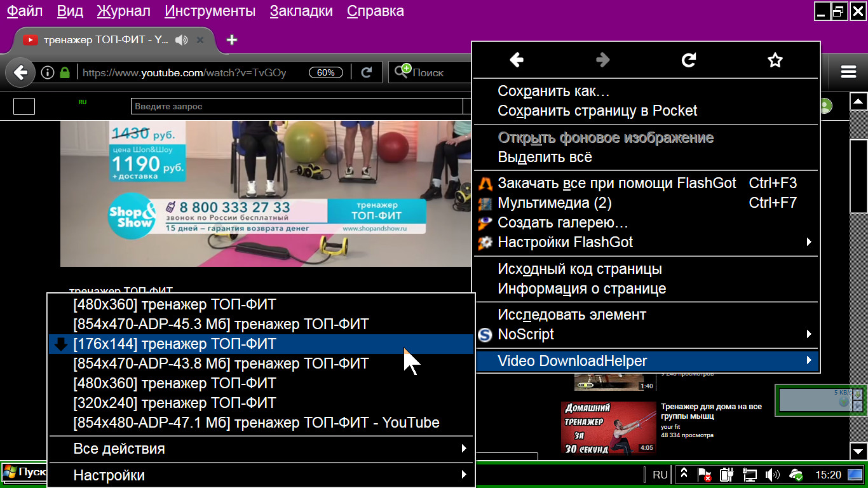Show hidden tray icons with the double chevron
The height and width of the screenshot is (488, 868).
[x=684, y=474]
